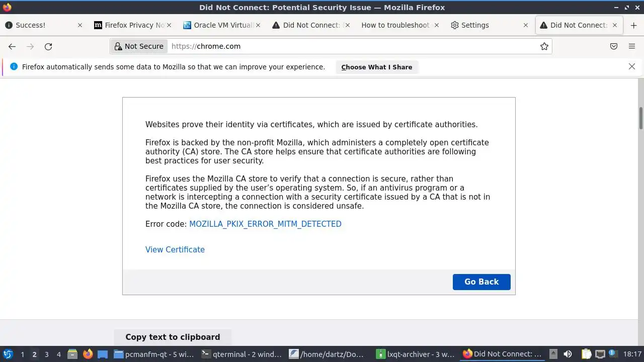Close the Firefox Privacy Notice tab

click(169, 25)
